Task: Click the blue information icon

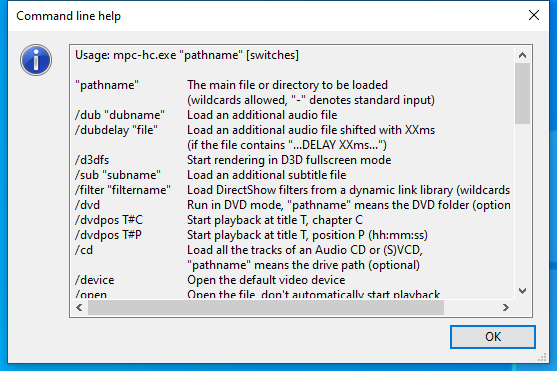Action: pos(36,60)
